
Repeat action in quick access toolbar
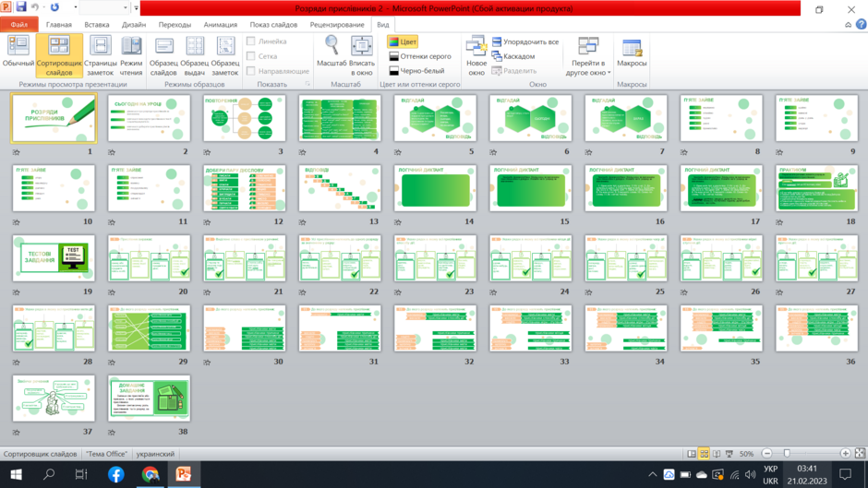54,7
